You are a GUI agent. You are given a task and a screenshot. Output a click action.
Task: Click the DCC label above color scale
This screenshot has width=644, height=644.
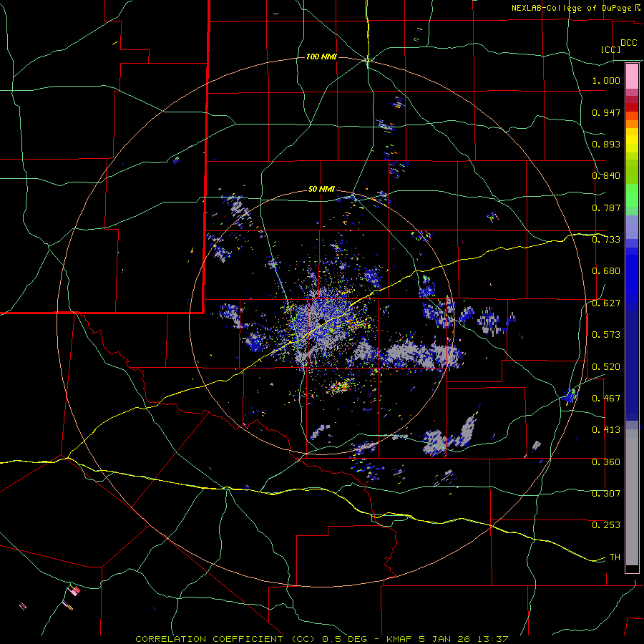pyautogui.click(x=628, y=43)
